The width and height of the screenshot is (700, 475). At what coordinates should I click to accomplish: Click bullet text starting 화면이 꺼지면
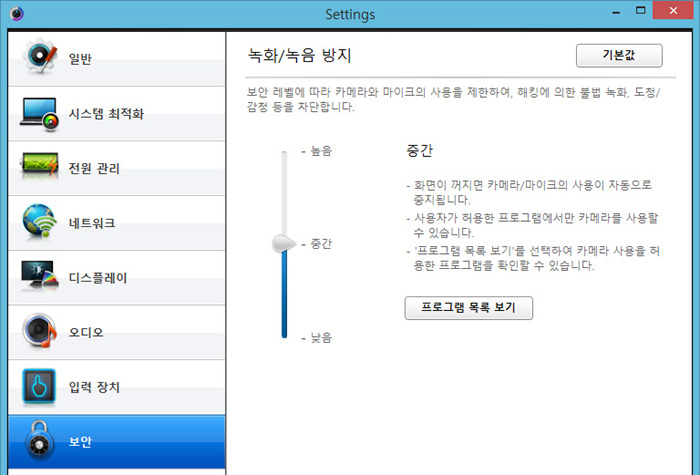point(529,192)
